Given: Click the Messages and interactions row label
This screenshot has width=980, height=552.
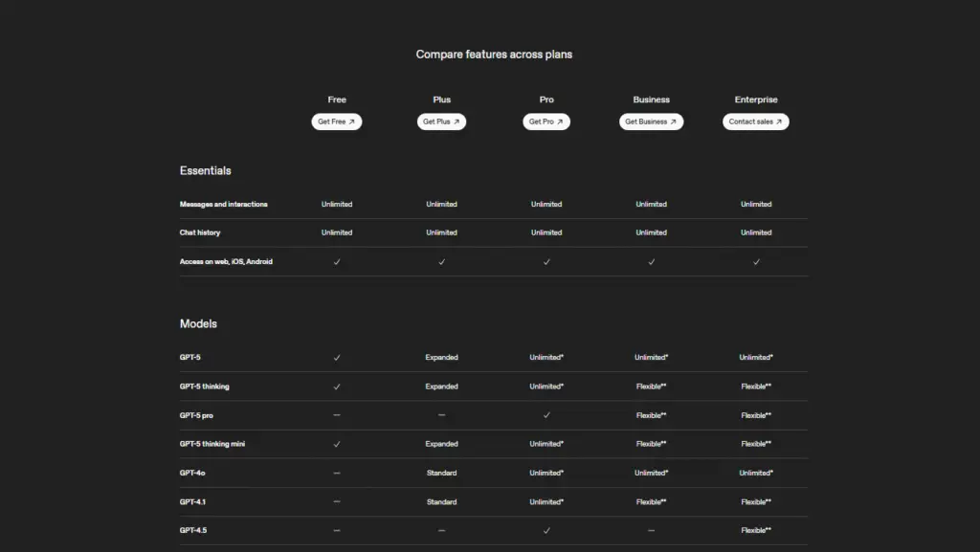Looking at the screenshot, I should [x=223, y=204].
